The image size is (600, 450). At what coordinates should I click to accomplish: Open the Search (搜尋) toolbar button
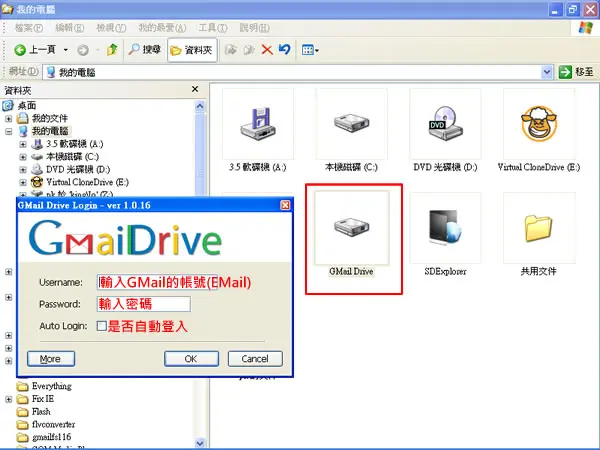(x=145, y=50)
